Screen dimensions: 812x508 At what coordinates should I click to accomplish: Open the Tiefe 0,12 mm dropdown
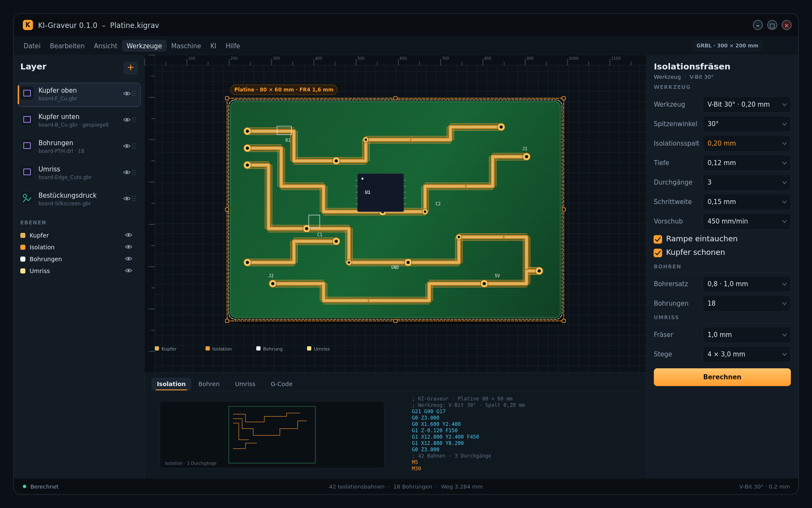tap(746, 163)
